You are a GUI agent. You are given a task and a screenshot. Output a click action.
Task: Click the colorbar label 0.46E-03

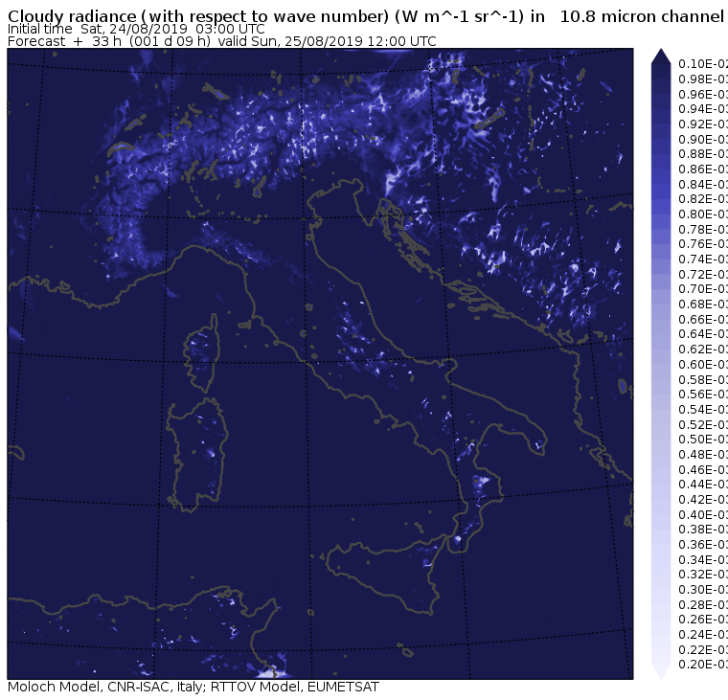click(x=703, y=470)
